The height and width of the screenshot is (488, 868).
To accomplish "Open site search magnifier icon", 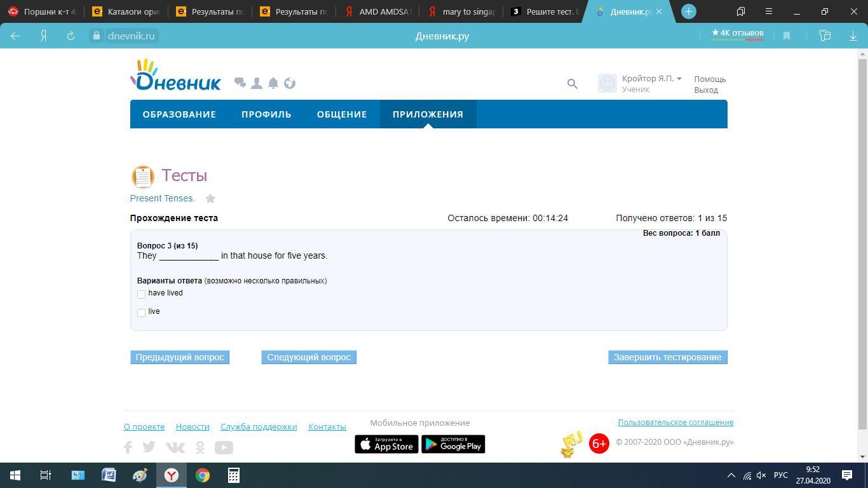I will [572, 84].
